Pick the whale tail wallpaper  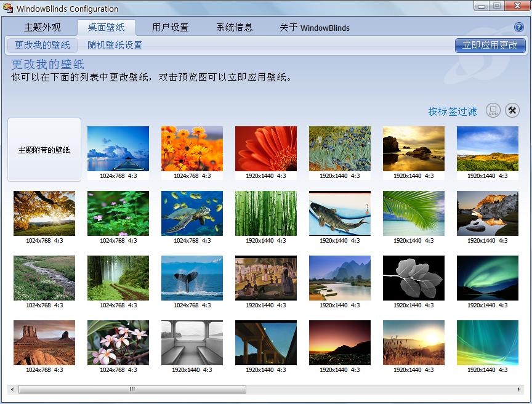point(192,278)
